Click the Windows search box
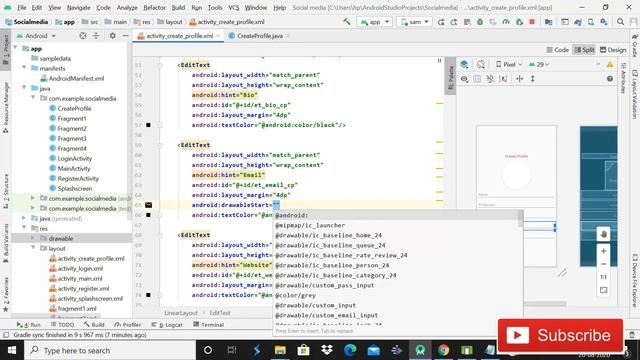The width and height of the screenshot is (640, 360). (110, 350)
